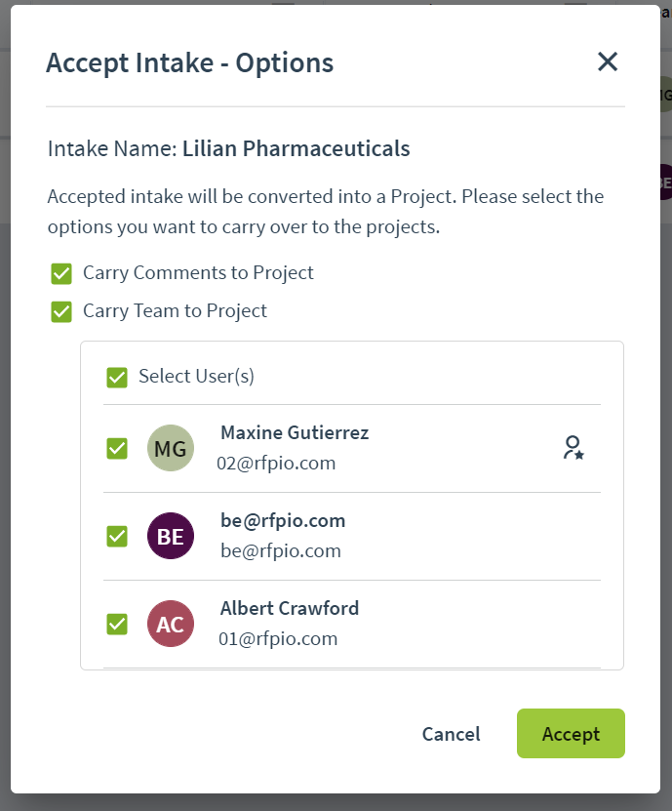Click the 01@rfpio.com email text
Screen dimensions: 672x811
[x=278, y=639]
